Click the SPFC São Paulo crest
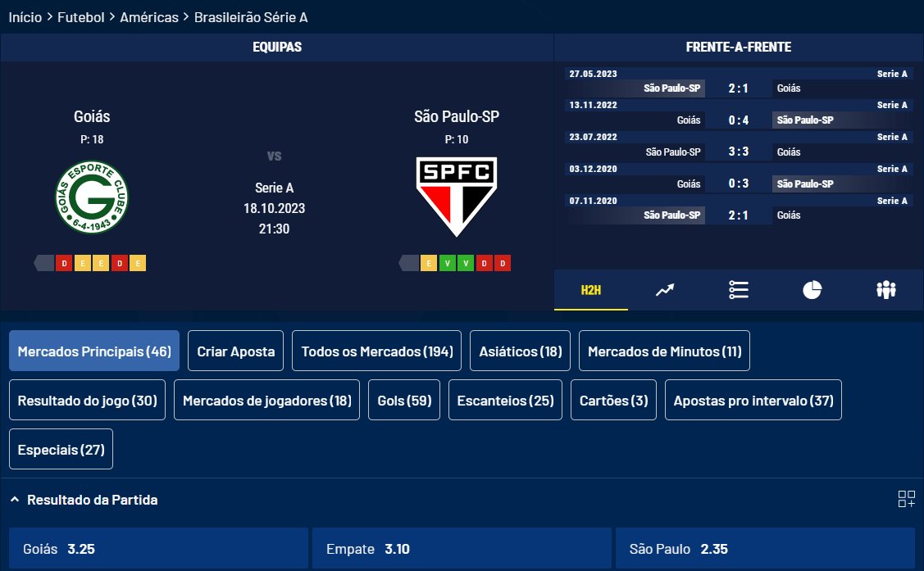924x571 pixels. (457, 197)
